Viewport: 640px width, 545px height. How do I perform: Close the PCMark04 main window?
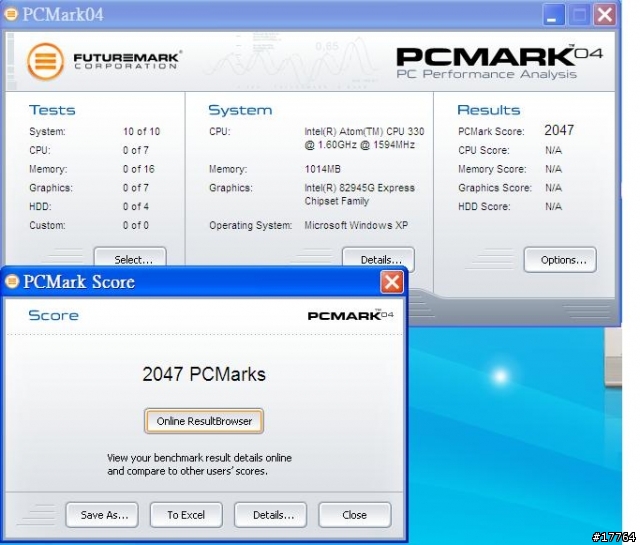604,15
